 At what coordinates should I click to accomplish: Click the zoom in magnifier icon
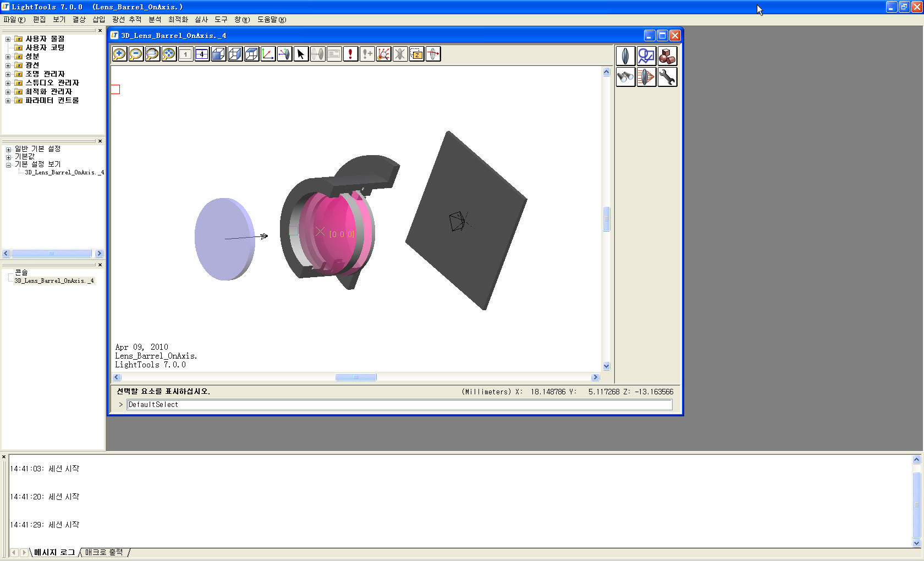119,54
